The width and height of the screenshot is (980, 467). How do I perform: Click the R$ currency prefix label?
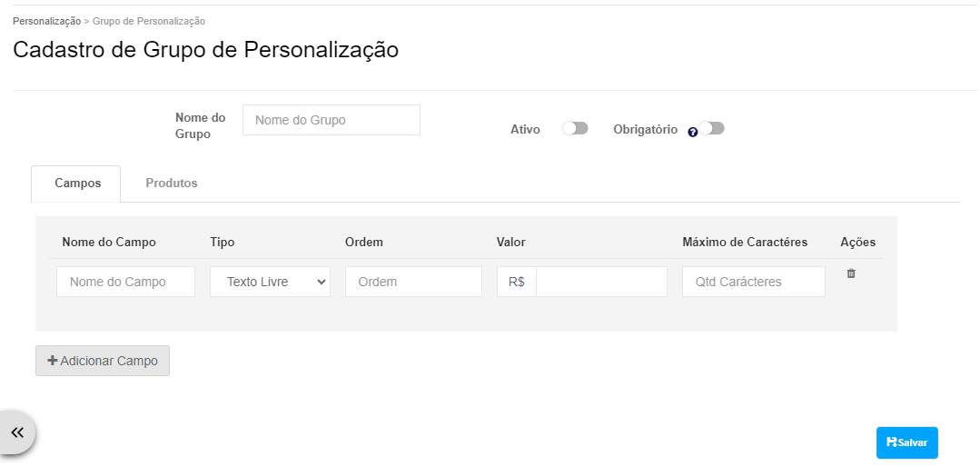tap(516, 282)
